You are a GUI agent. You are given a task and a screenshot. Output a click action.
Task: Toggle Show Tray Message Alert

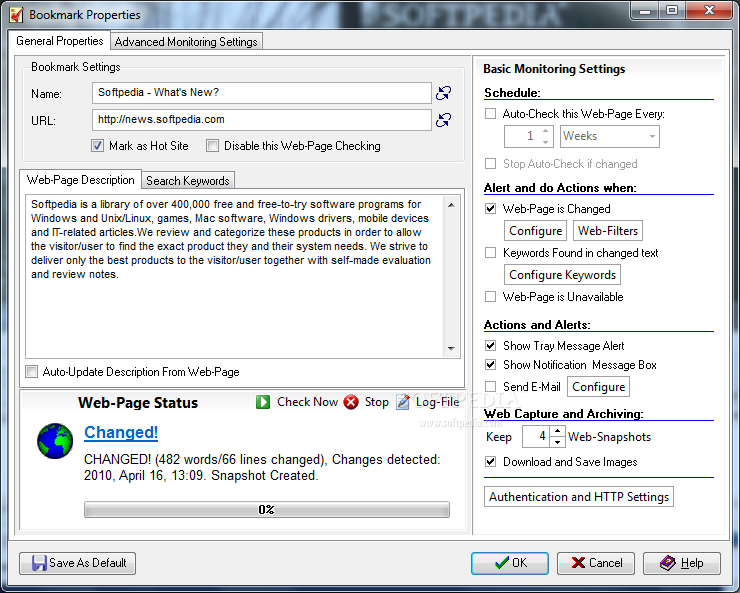pyautogui.click(x=491, y=346)
